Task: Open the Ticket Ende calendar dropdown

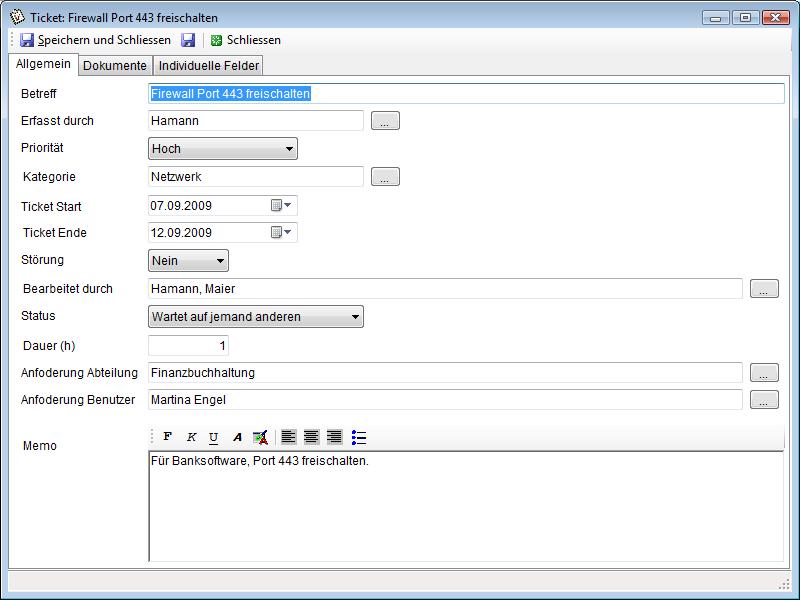Action: click(x=281, y=232)
